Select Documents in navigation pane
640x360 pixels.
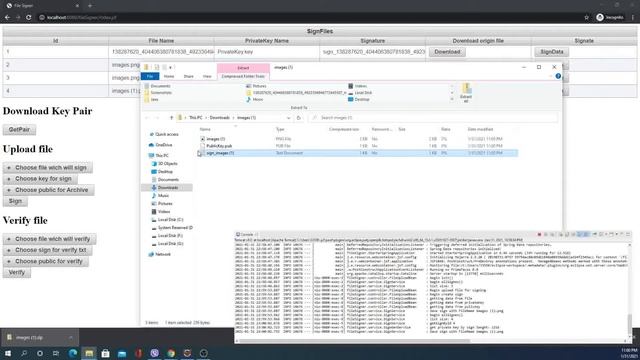click(168, 180)
